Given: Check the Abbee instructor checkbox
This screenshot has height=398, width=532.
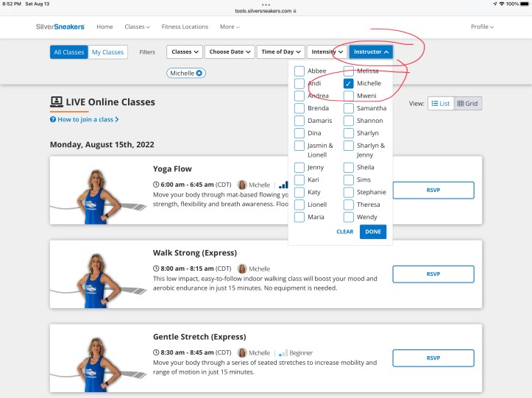Looking at the screenshot, I should click(299, 71).
